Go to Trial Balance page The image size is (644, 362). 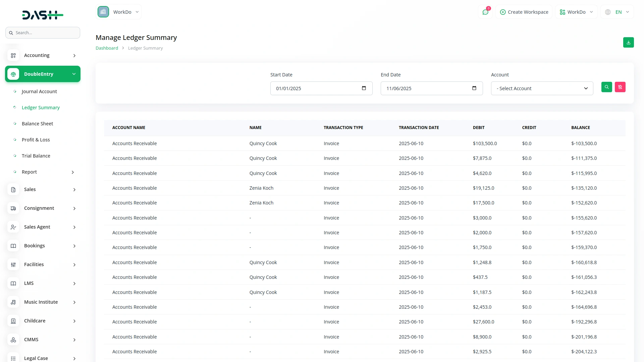(36, 156)
